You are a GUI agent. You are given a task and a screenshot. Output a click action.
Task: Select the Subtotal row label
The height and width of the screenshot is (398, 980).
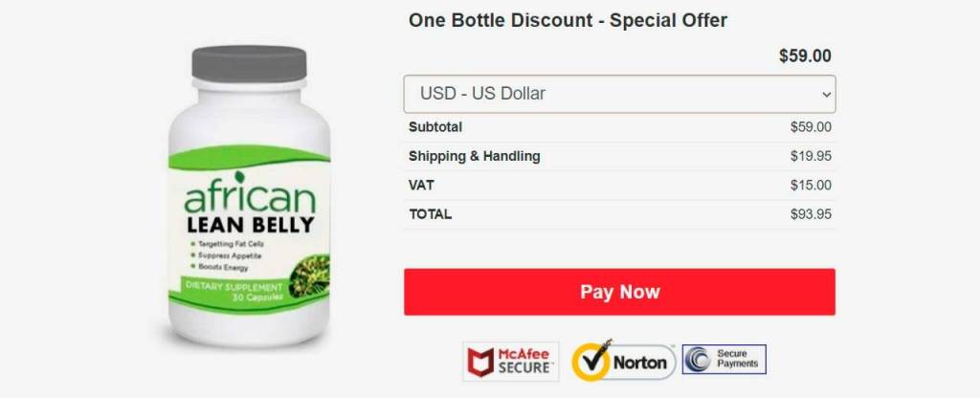click(x=435, y=127)
